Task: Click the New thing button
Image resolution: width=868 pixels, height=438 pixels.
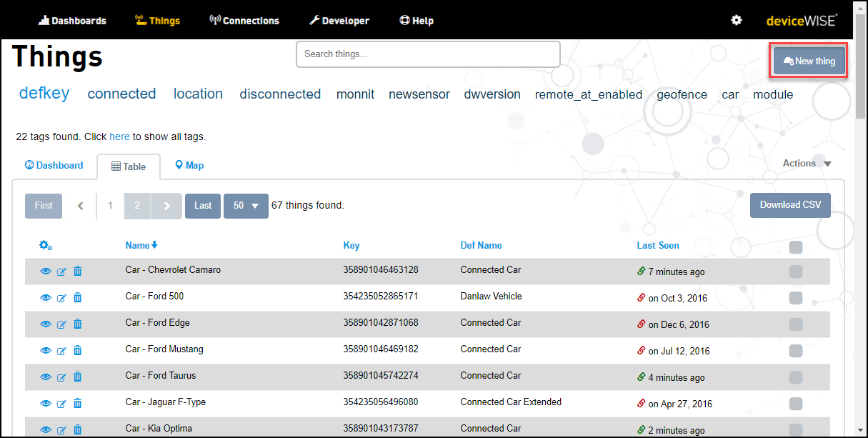Action: (x=809, y=61)
